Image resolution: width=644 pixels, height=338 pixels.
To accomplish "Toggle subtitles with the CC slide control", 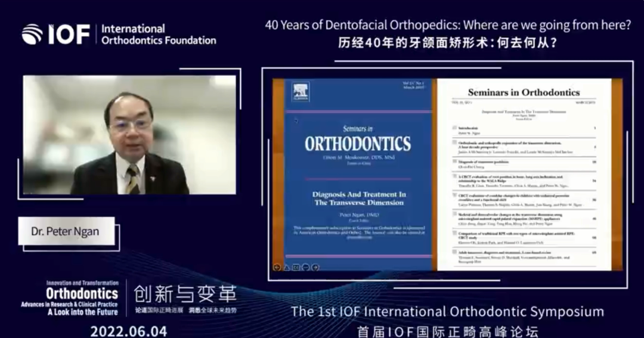I will point(296,268).
